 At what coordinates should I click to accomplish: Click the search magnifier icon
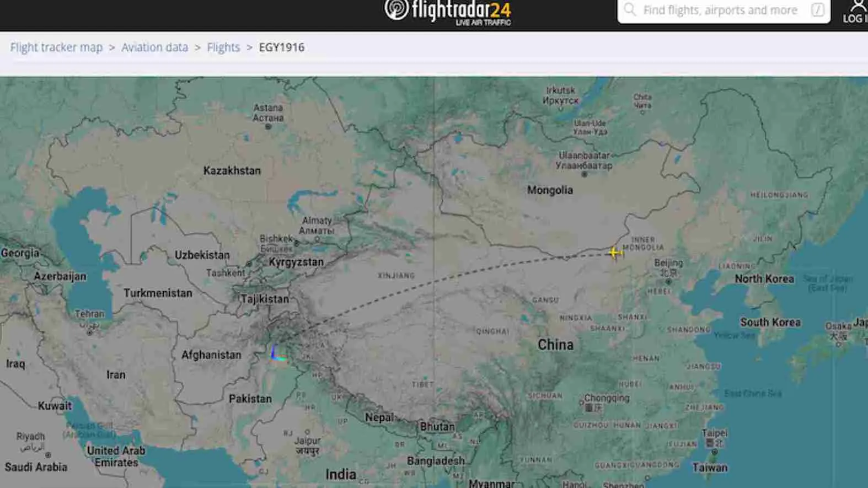point(630,9)
